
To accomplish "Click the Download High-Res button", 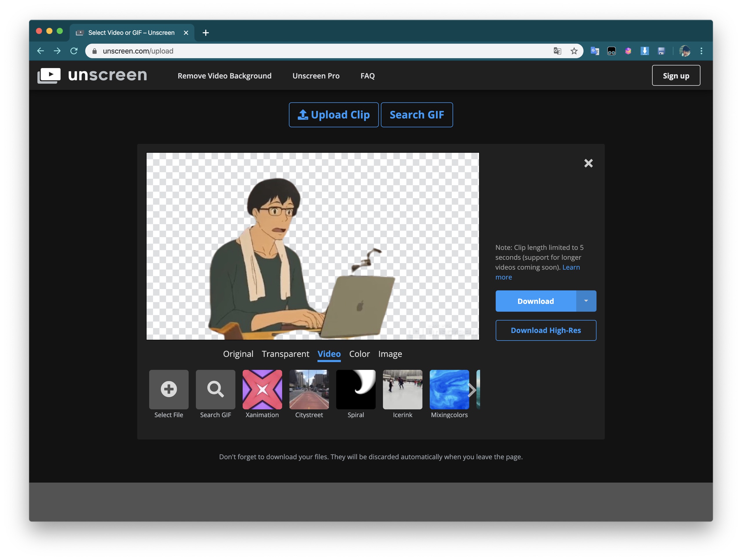I will (545, 330).
